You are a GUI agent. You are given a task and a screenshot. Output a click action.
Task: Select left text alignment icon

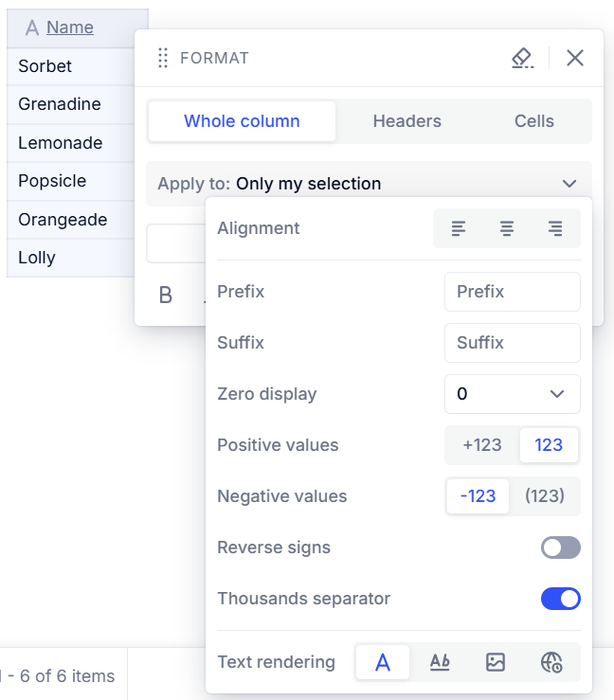point(459,228)
